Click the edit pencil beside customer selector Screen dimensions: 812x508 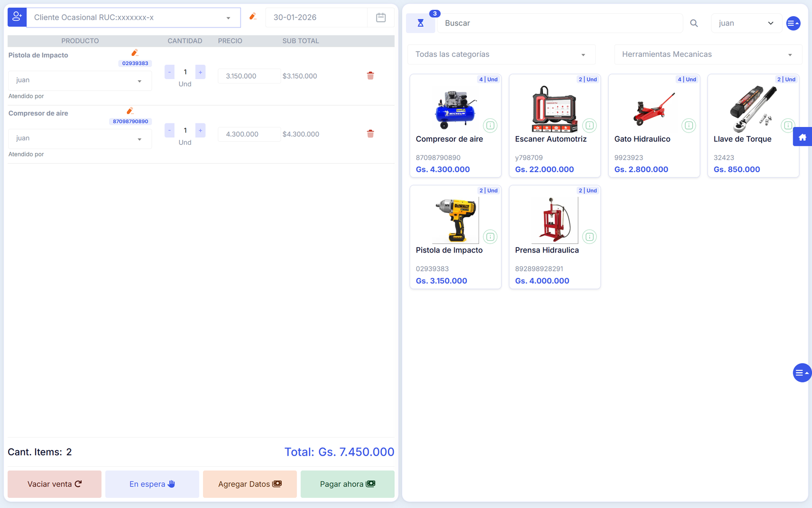(253, 17)
